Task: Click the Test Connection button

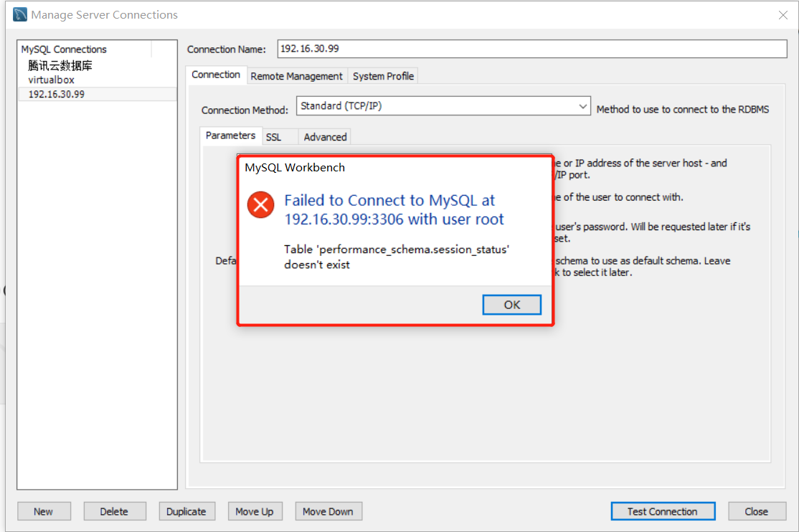Action: [663, 511]
